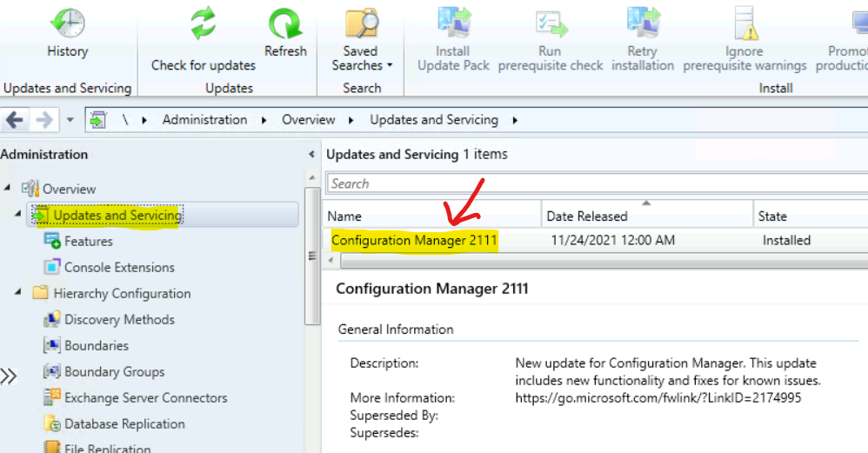Click the Discovery Methods icon
This screenshot has width=868, height=453.
pos(52,318)
